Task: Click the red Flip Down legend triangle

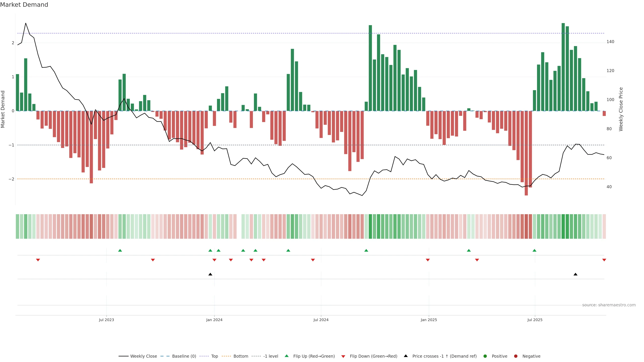Action: pos(343,356)
